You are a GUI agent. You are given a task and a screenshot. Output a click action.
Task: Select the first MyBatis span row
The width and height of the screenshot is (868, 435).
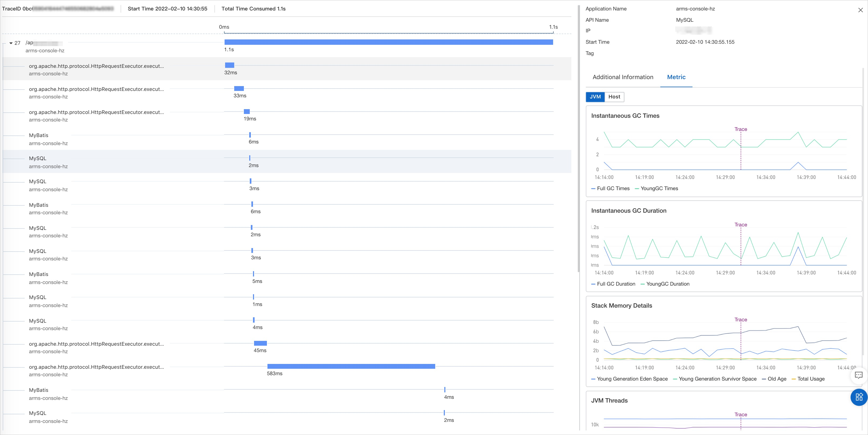38,135
